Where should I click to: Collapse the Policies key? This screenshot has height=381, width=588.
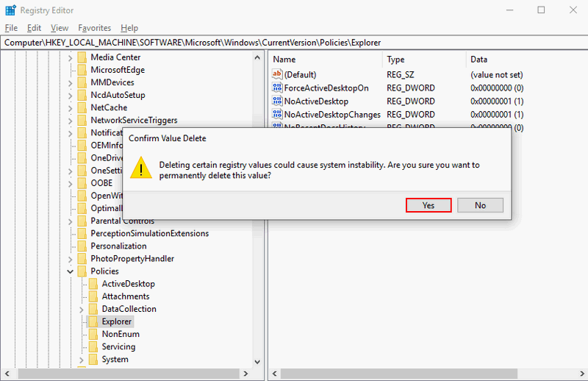click(70, 271)
